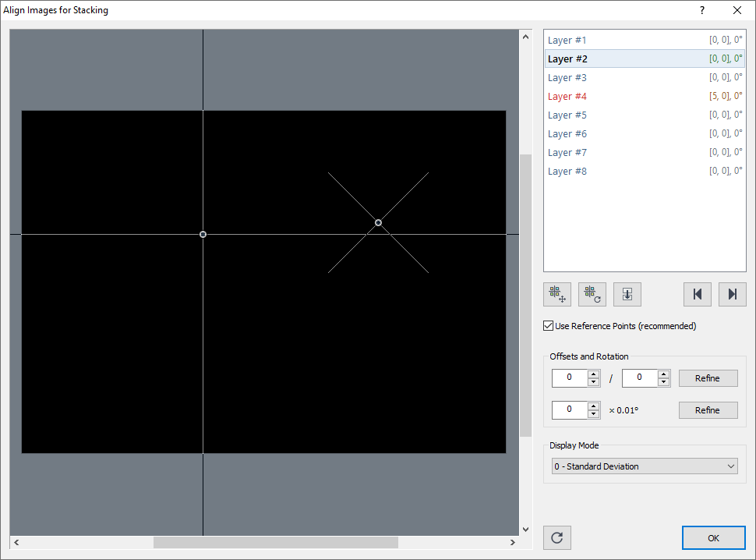Click the horizontal scrollbar right arrow

click(512, 542)
